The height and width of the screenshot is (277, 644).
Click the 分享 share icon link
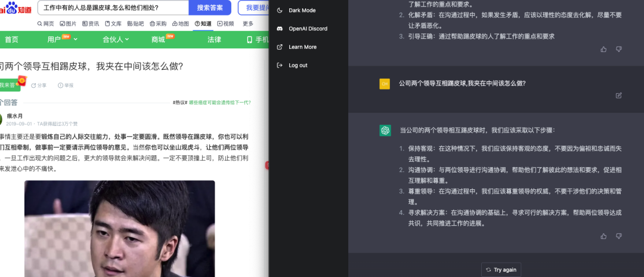pyautogui.click(x=39, y=85)
